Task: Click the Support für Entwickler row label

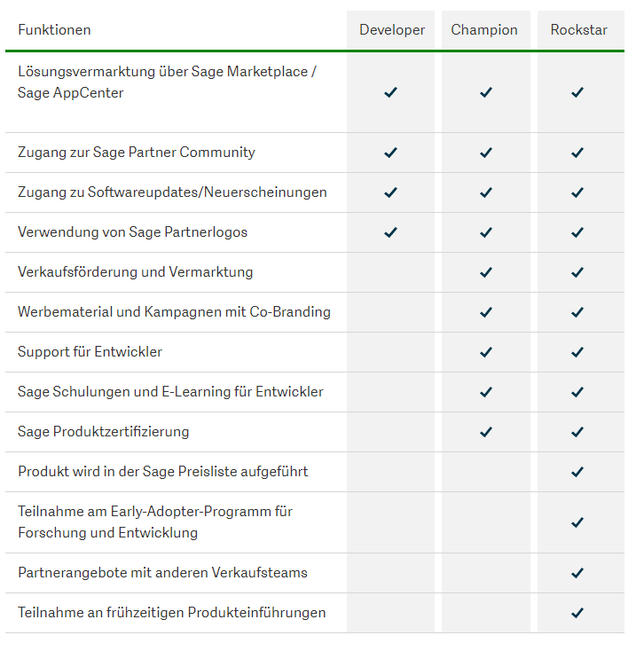Action: (90, 351)
